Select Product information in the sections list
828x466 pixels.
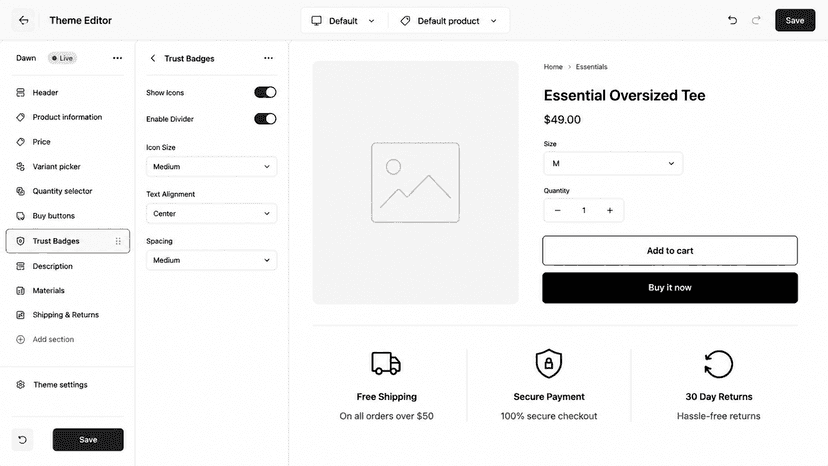tap(67, 117)
